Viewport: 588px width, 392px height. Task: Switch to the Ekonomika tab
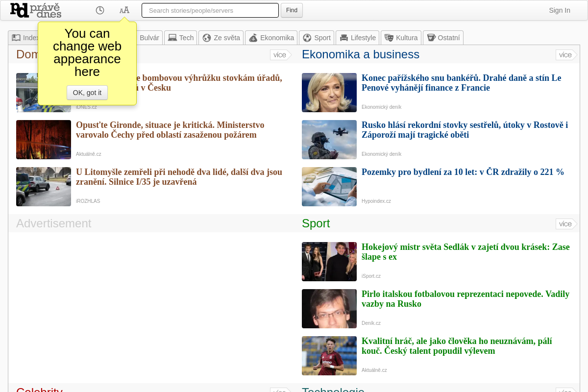tap(271, 38)
